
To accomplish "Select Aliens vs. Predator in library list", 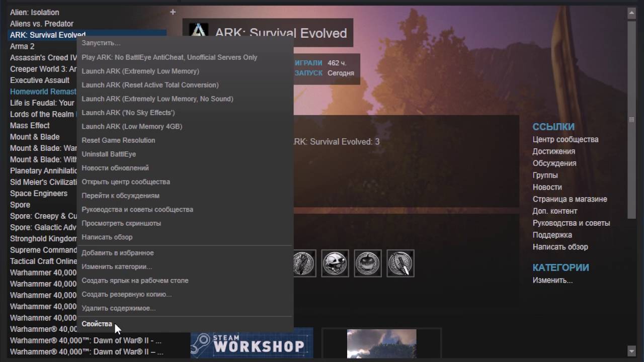I will [x=42, y=24].
